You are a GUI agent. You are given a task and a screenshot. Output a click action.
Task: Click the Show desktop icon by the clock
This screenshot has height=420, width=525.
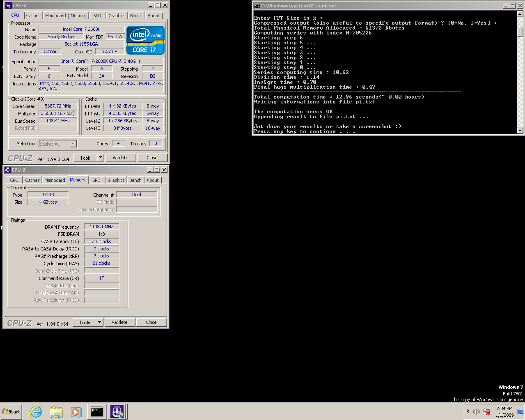tap(520, 412)
